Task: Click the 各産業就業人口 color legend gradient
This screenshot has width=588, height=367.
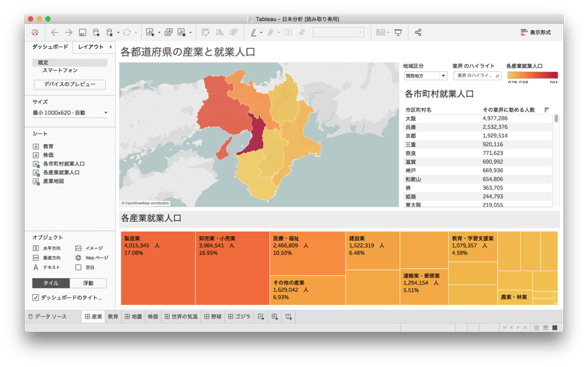Action: (532, 75)
